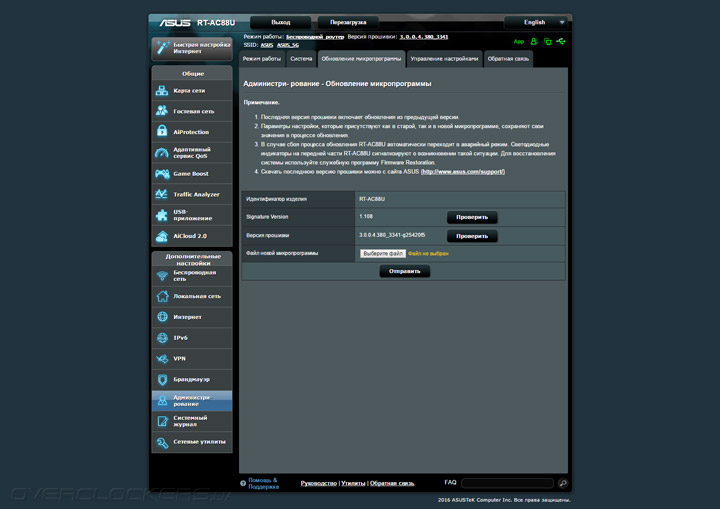Click the ASUS logo in the header
Screen dimensions: 720x509
175,23
